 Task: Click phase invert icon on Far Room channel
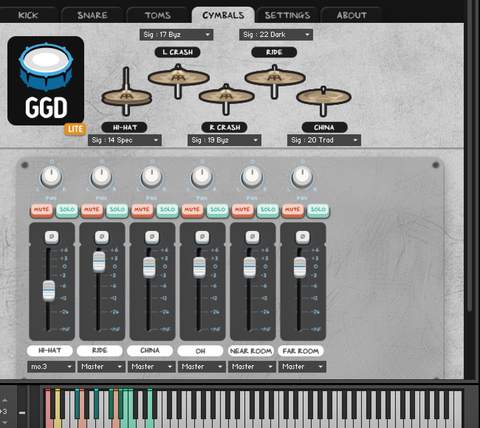click(303, 237)
